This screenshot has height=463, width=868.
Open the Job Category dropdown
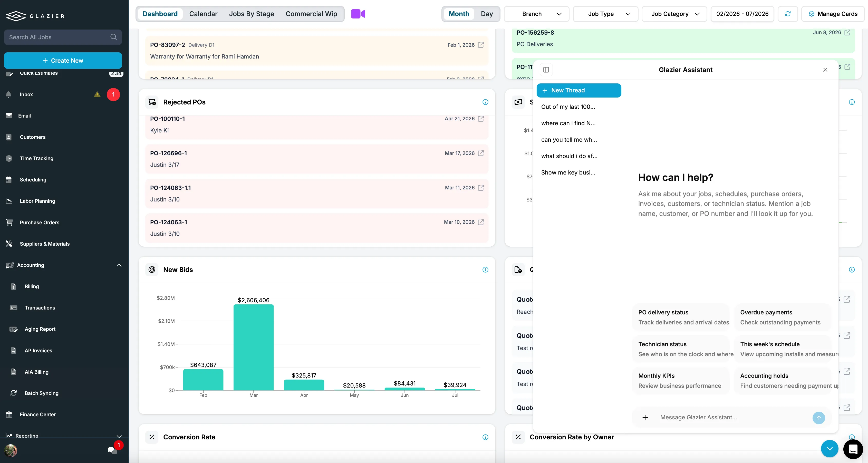674,14
